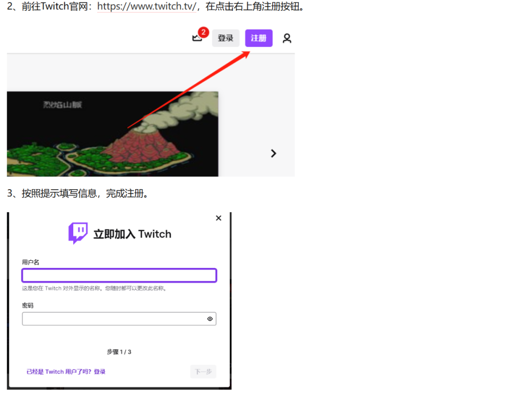Click the Prime loot crown icon
Screen dimensions: 532x394
point(197,37)
